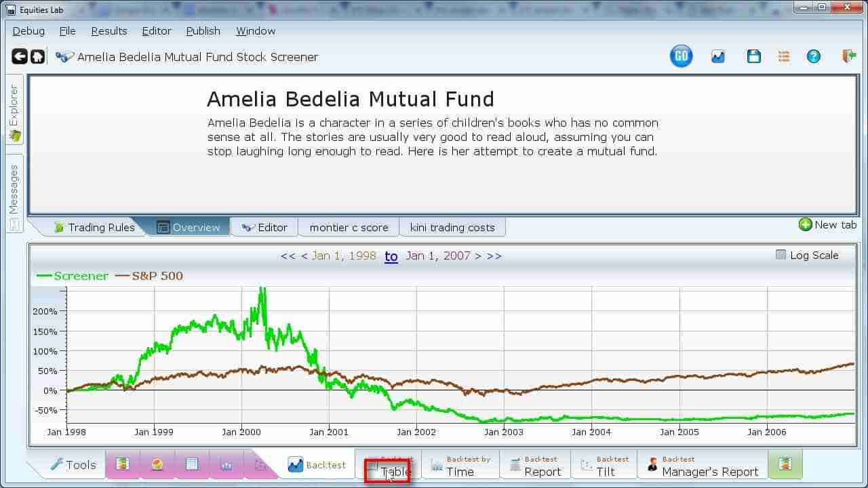Image resolution: width=868 pixels, height=488 pixels.
Task: Open the montier c score tab
Action: [x=349, y=227]
